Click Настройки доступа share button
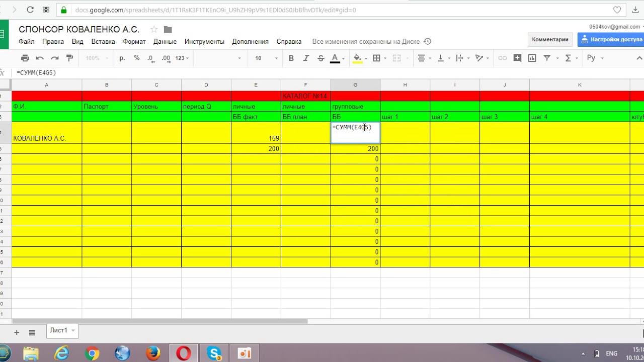The height and width of the screenshot is (362, 644). coord(611,39)
